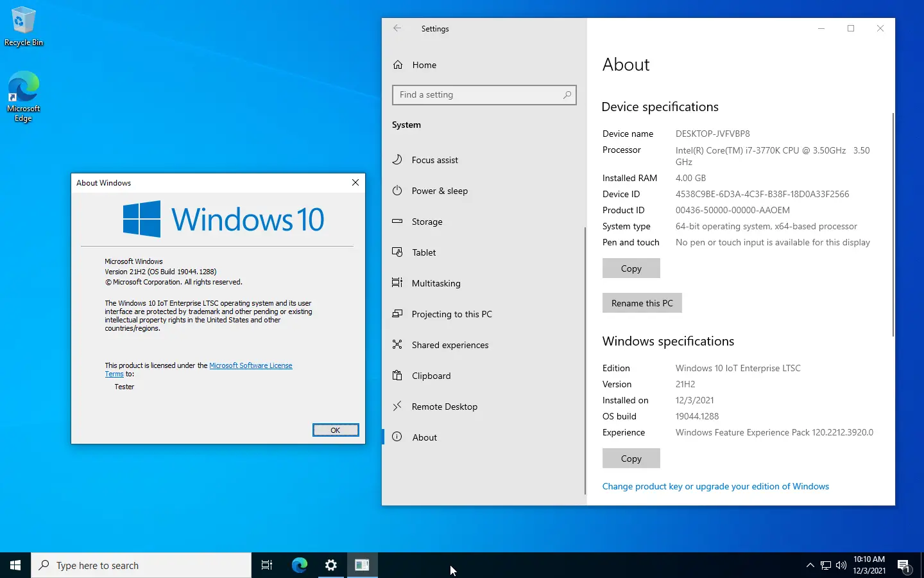
Task: Show hidden system tray icons
Action: (810, 565)
